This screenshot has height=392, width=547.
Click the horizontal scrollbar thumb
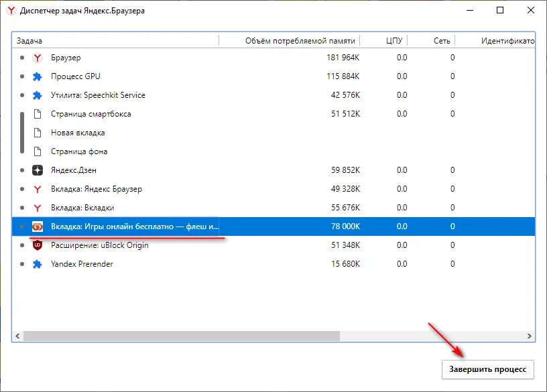tap(182, 336)
